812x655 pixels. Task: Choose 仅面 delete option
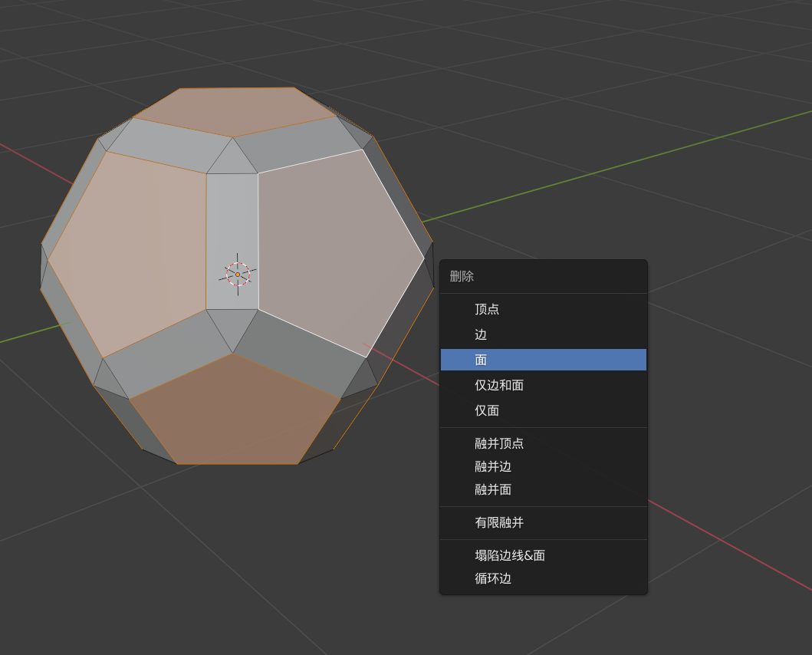(543, 410)
